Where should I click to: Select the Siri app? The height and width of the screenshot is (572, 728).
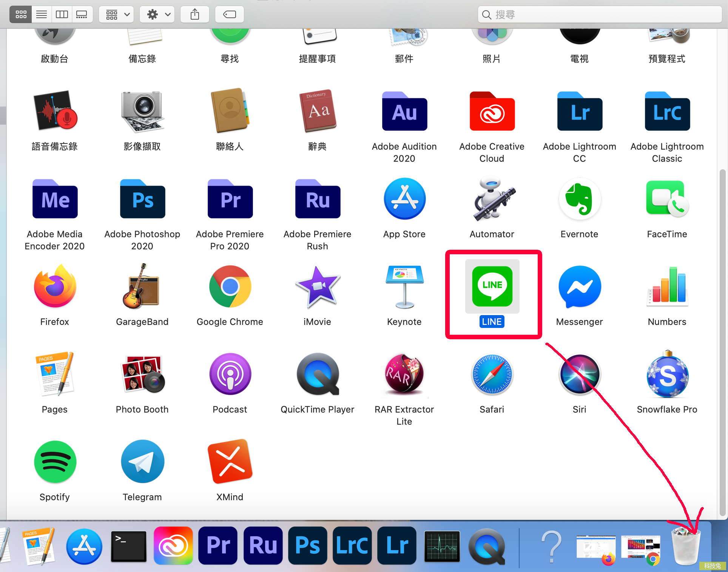coord(580,374)
